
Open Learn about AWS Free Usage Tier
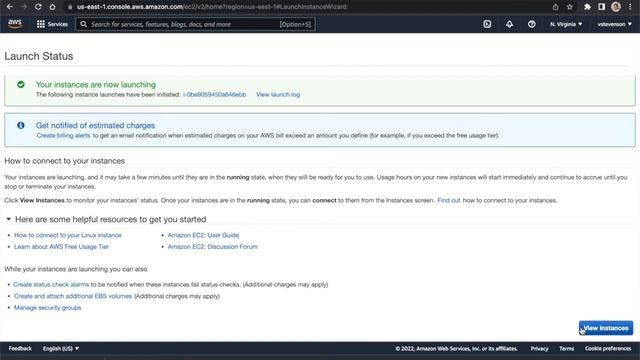pyautogui.click(x=61, y=247)
